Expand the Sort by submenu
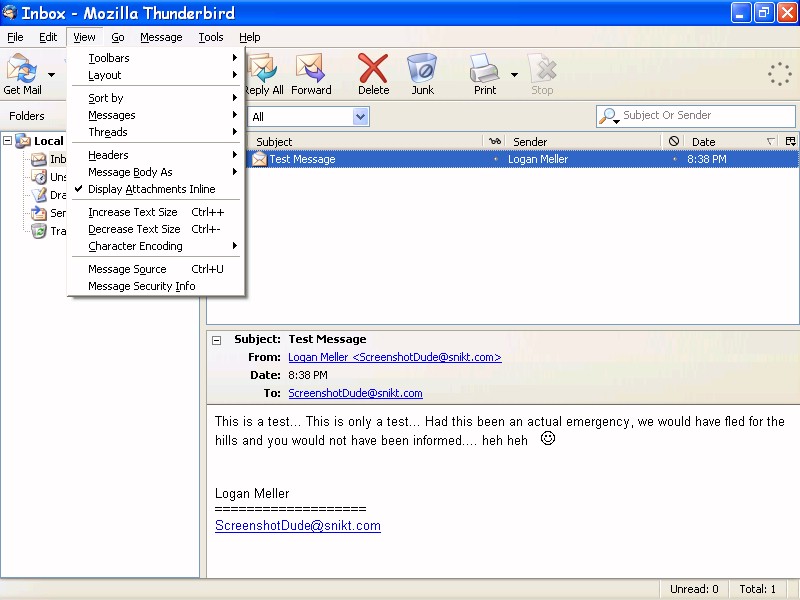 click(x=156, y=98)
